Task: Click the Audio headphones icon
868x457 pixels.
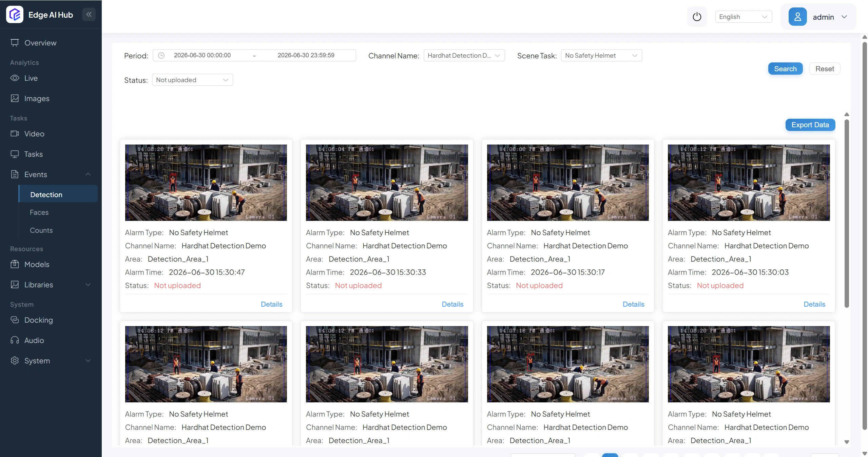Action: coord(15,340)
